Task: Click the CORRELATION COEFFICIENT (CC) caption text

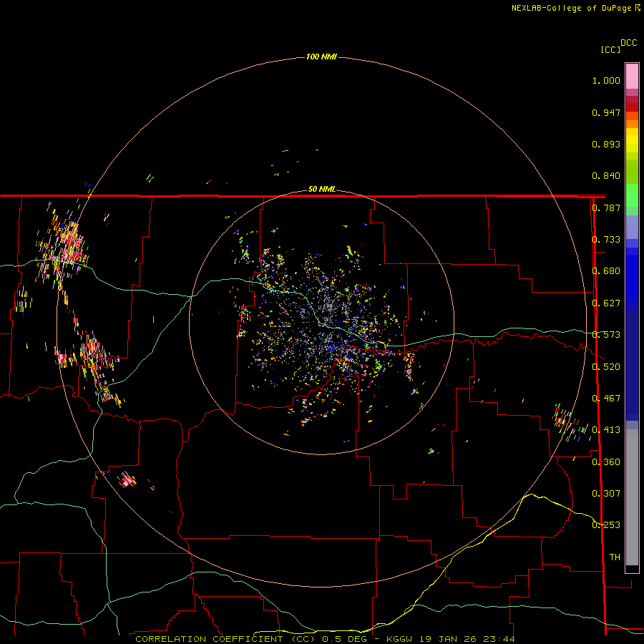Action: (224, 639)
